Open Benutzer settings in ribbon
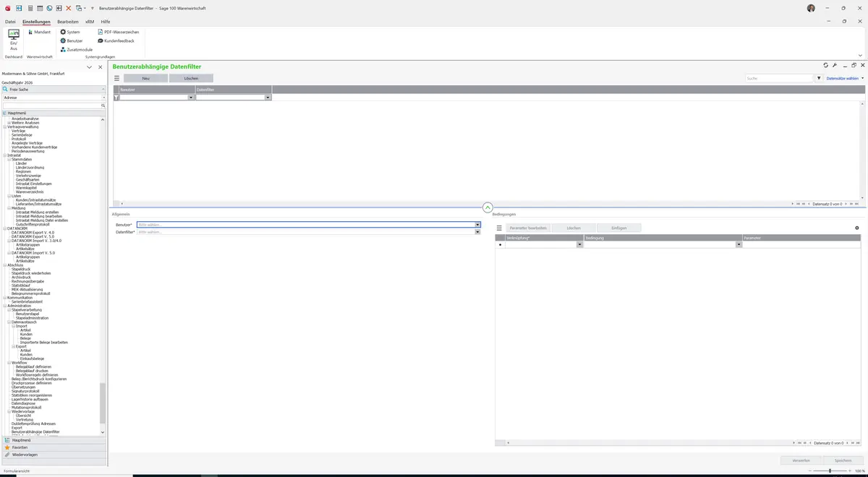The width and height of the screenshot is (868, 477). 72,40
